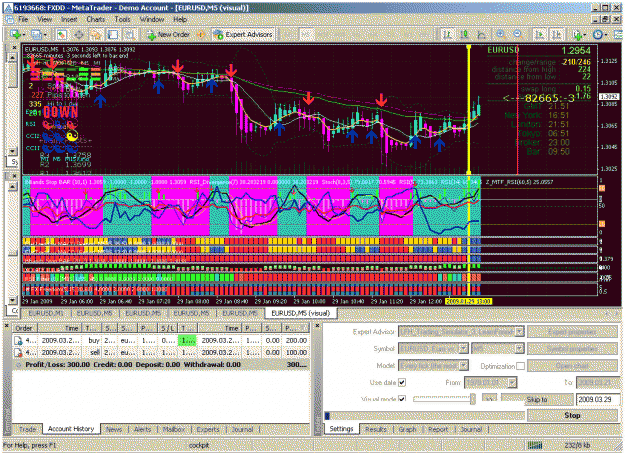
Task: Expand the Model dropdown
Action: pos(463,366)
